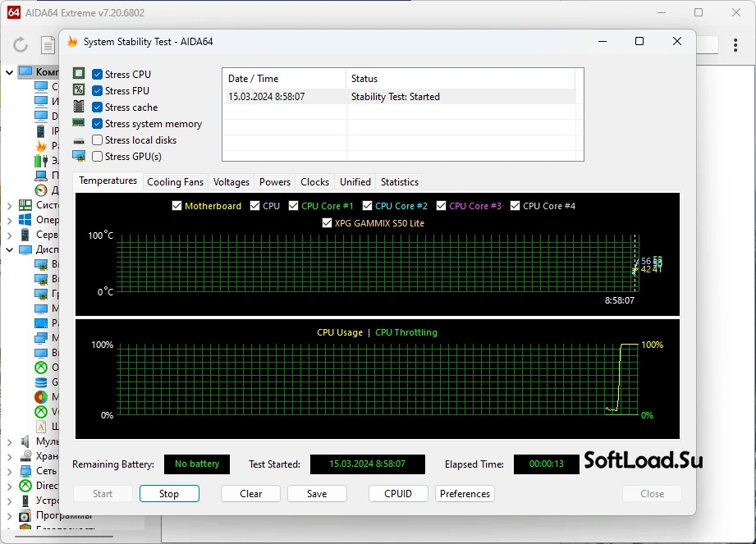Click the chip icon beside Stress cache
This screenshot has width=756, height=544.
coord(79,107)
